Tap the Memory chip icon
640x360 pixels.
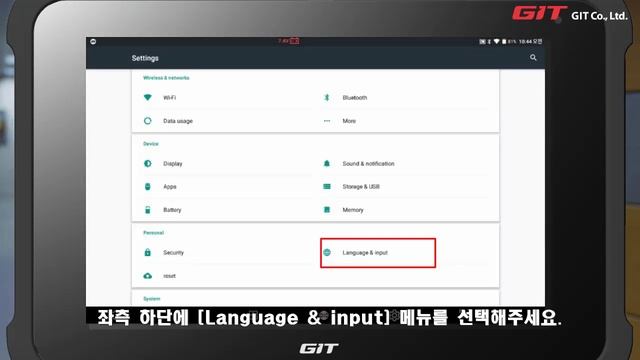[327, 210]
